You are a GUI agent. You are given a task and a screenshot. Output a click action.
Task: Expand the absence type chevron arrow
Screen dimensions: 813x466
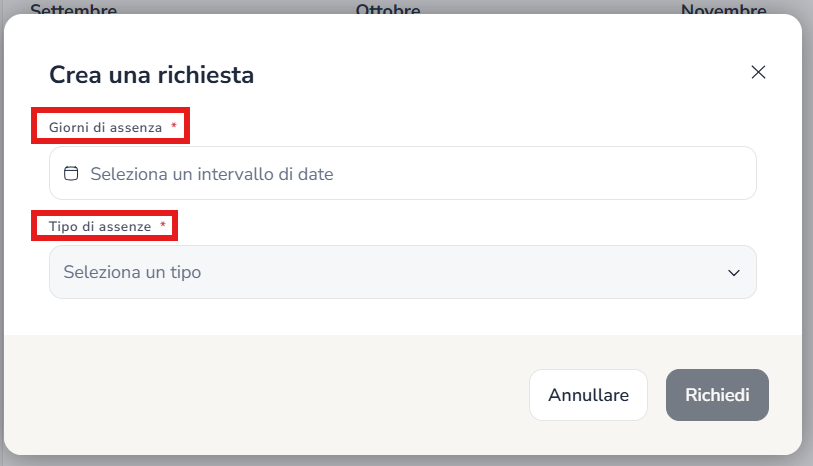click(x=734, y=272)
